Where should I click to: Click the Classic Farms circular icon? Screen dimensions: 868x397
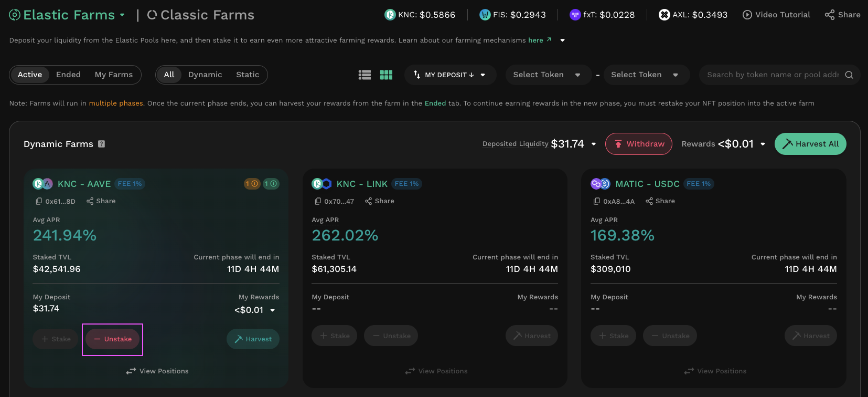(152, 15)
